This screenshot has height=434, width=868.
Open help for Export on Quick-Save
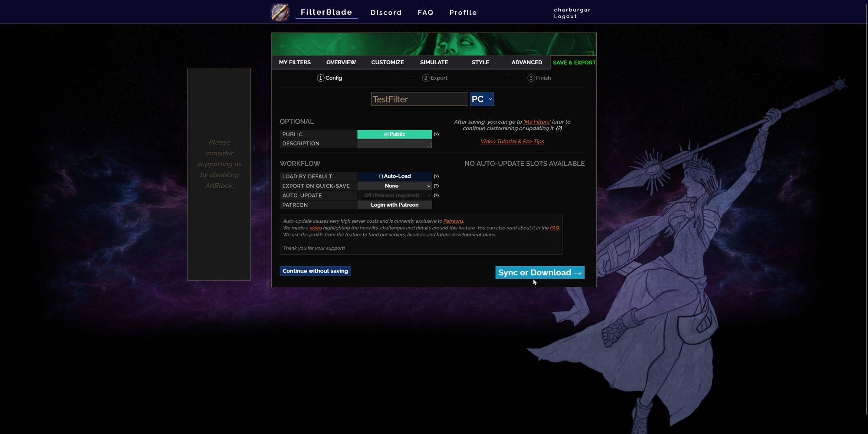click(x=437, y=186)
